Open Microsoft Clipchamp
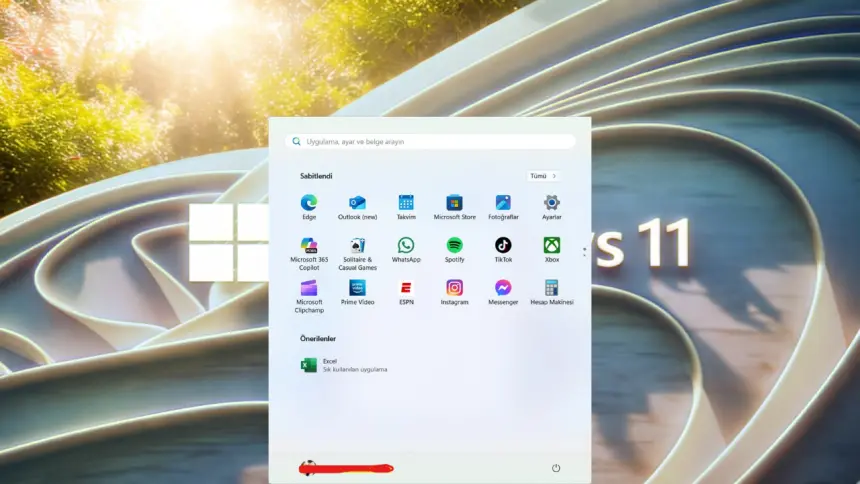860x484 pixels. coord(309,296)
